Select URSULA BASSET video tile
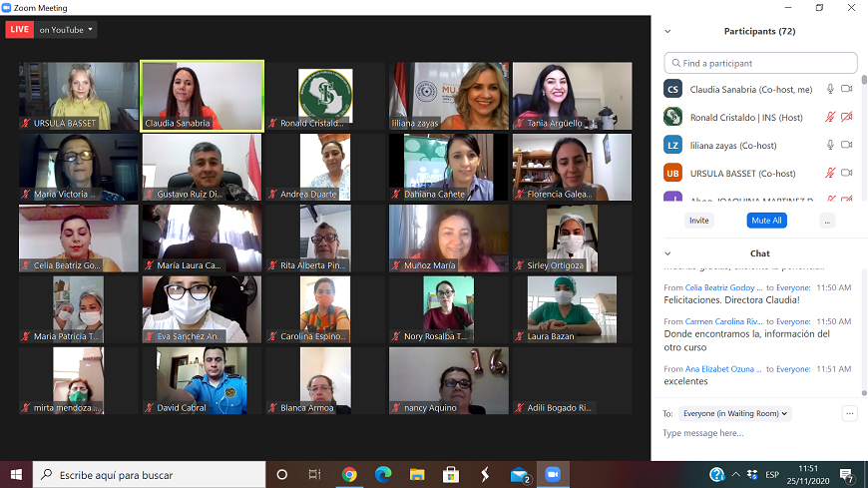The width and height of the screenshot is (868, 488). coord(79,96)
